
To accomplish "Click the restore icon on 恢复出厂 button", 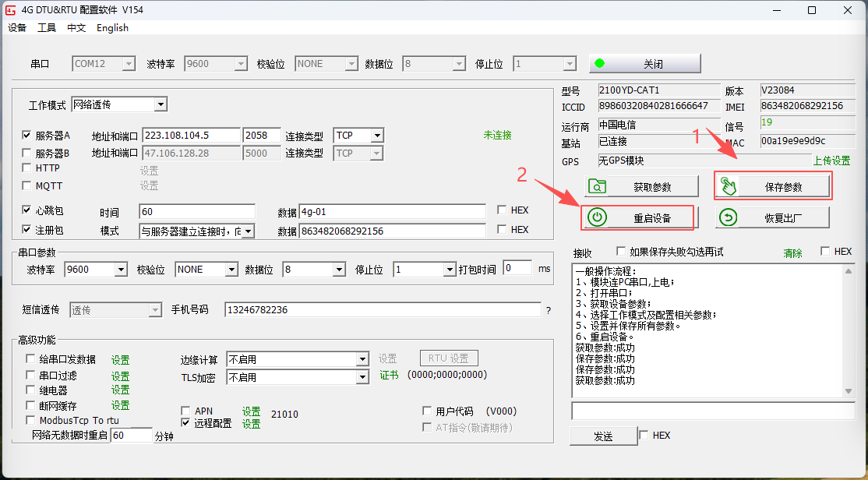I will point(729,217).
